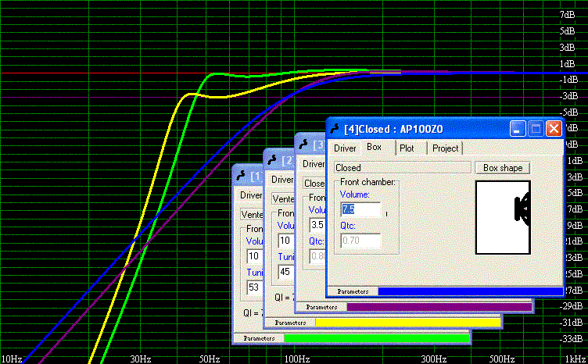Screen dimensions: 588x364
Task: Close the [4]Closed : AP100Z0 window
Action: [x=554, y=129]
